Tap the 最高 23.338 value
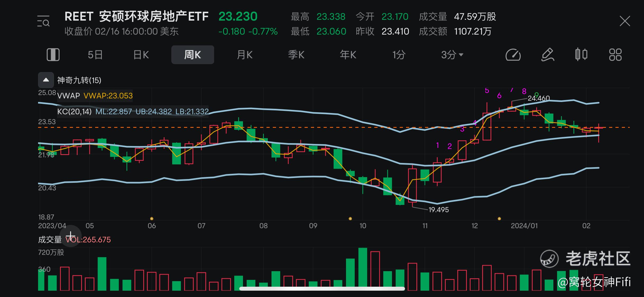The height and width of the screenshot is (297, 644). pyautogui.click(x=331, y=17)
